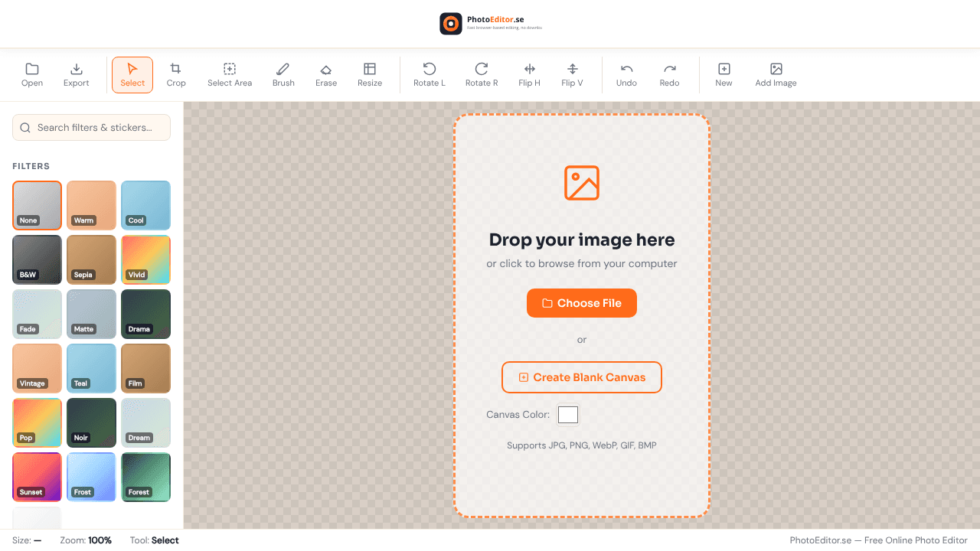Viewport: 980px width, 551px height.
Task: Flip the image horizontally
Action: (529, 75)
